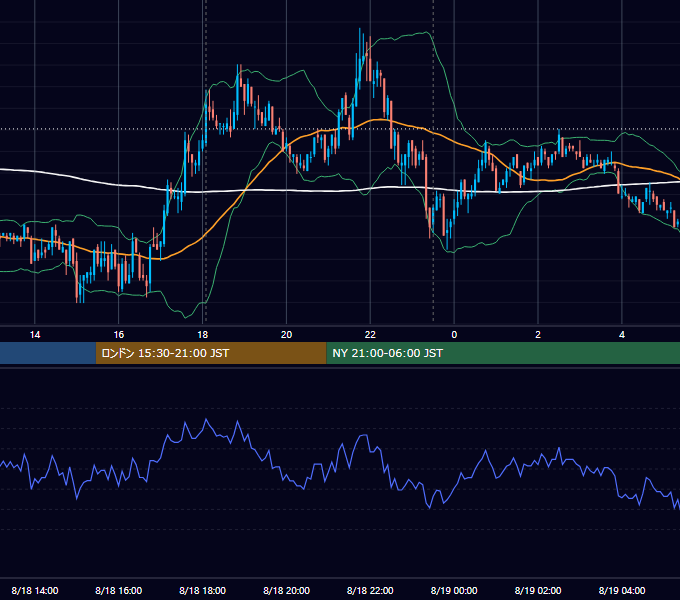Click the 8/18 20:00 label on oscillator axis

click(x=286, y=590)
